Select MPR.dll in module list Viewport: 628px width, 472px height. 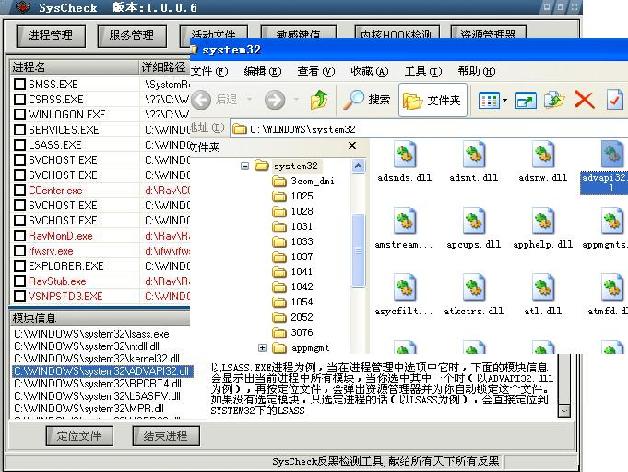pos(89,408)
